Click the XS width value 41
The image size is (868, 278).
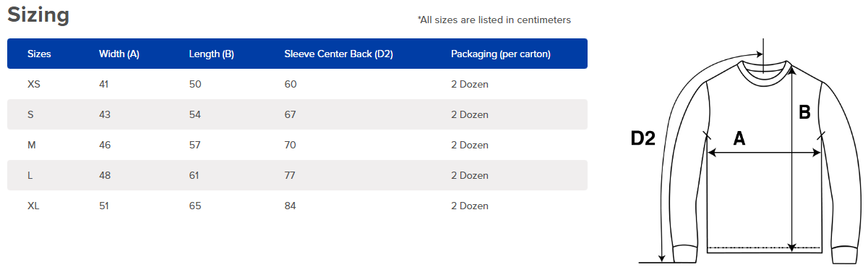click(104, 85)
